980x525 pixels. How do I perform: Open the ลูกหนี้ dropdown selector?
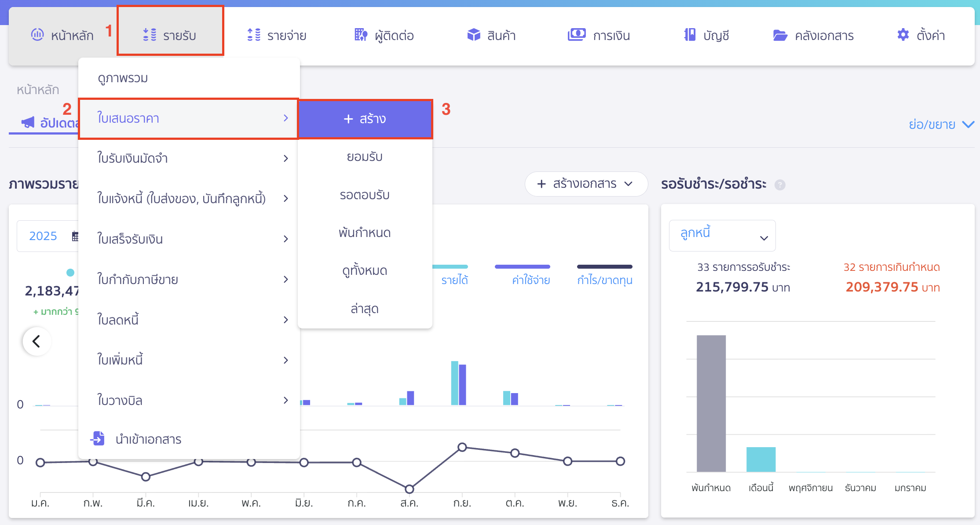pyautogui.click(x=722, y=235)
